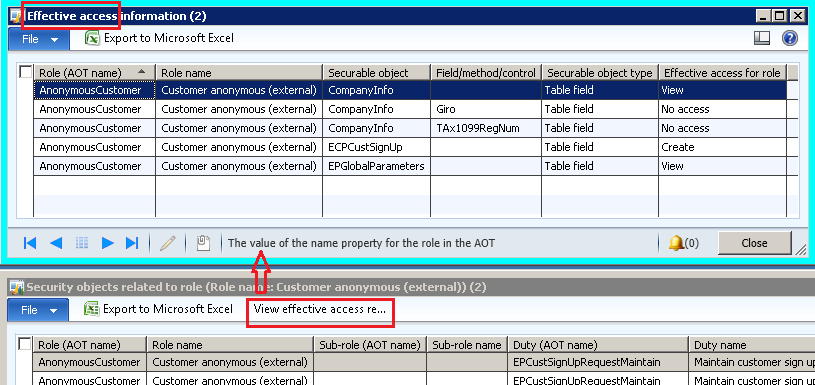Go to first record in navigation bar
This screenshot has width=815, height=385.
(30, 243)
